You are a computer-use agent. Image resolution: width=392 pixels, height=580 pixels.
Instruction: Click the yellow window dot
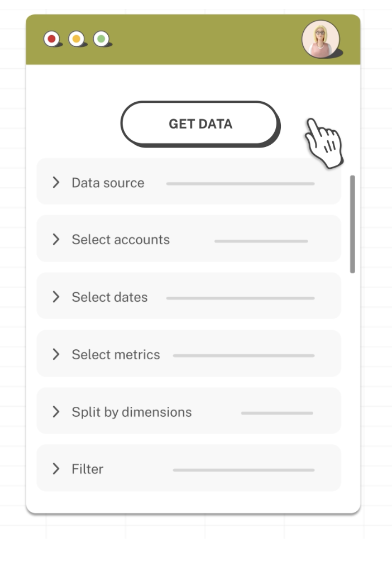pos(76,39)
